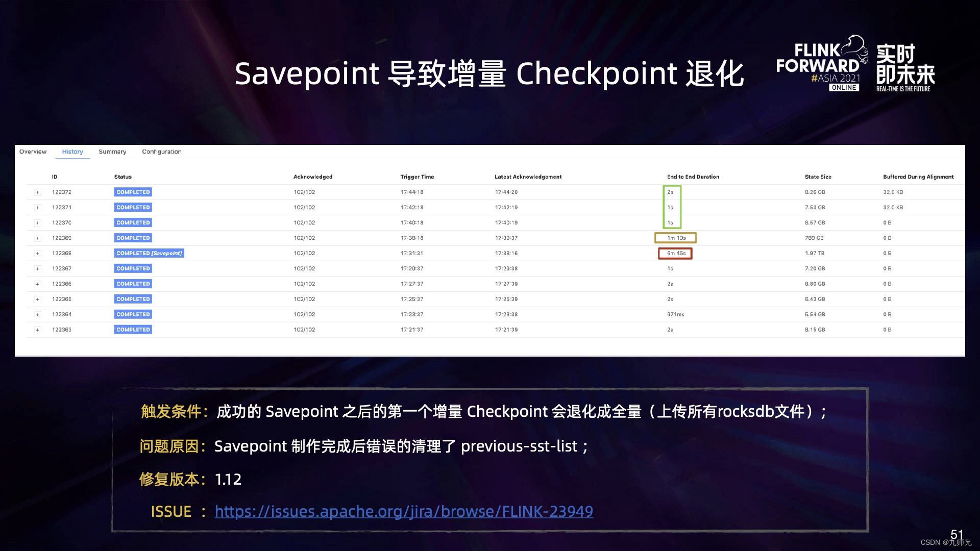The width and height of the screenshot is (980, 551).
Task: Click the End to End Duration highlight for ID 122360
Action: pos(675,237)
